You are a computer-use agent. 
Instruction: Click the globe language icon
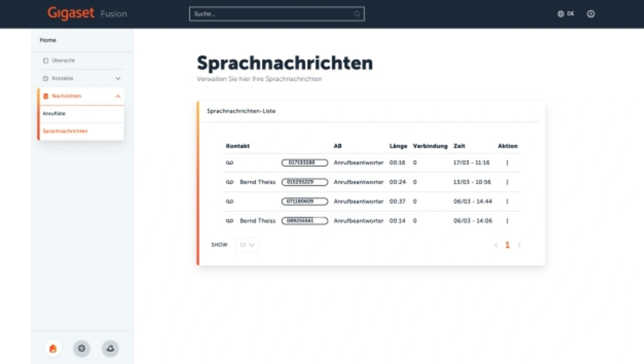point(560,14)
